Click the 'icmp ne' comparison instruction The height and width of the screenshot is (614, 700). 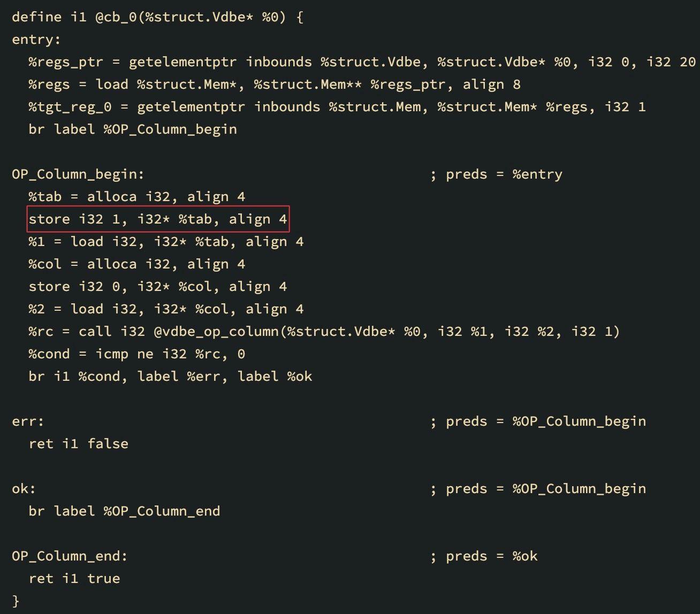click(120, 354)
